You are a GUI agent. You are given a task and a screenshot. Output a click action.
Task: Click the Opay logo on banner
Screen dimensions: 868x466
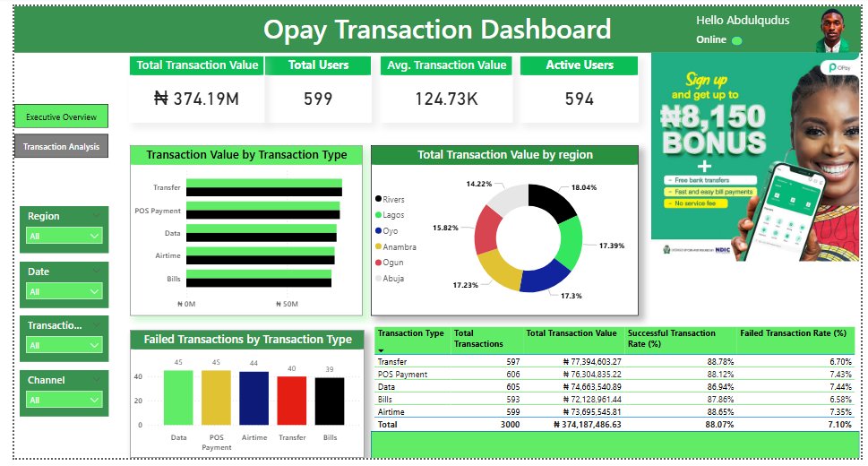click(x=839, y=67)
